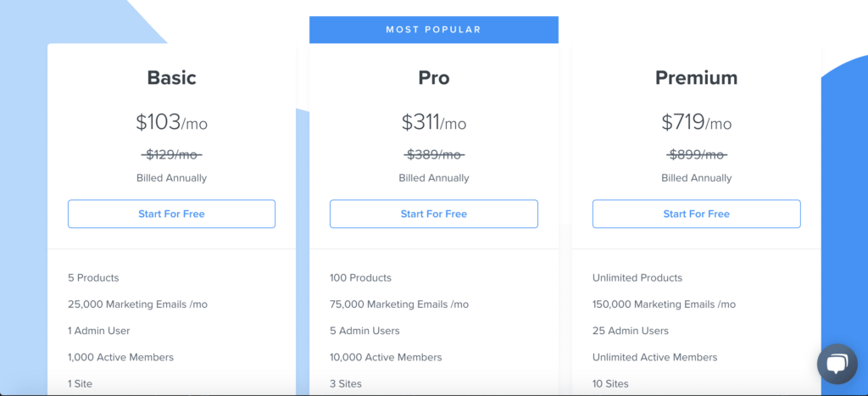Click the $103/mo Basic price
The width and height of the screenshot is (868, 396).
(x=171, y=122)
